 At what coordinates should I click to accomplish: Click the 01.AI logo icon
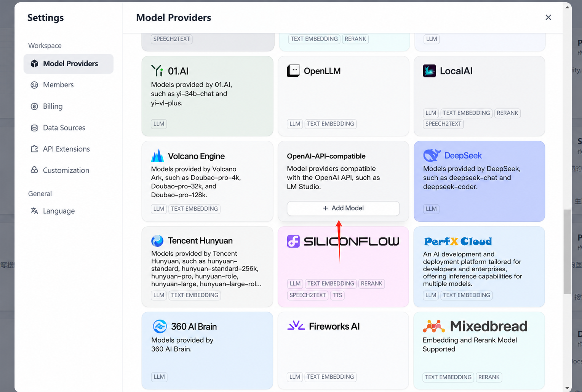[x=157, y=70]
